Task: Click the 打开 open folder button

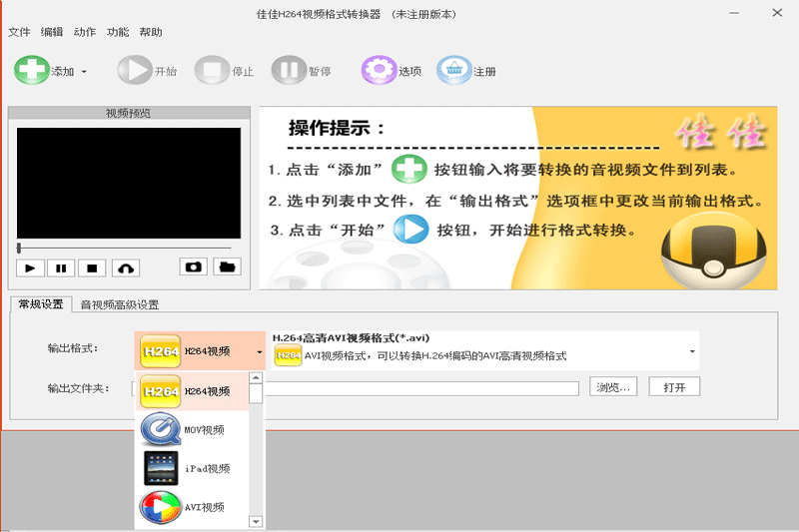Action: tap(674, 387)
